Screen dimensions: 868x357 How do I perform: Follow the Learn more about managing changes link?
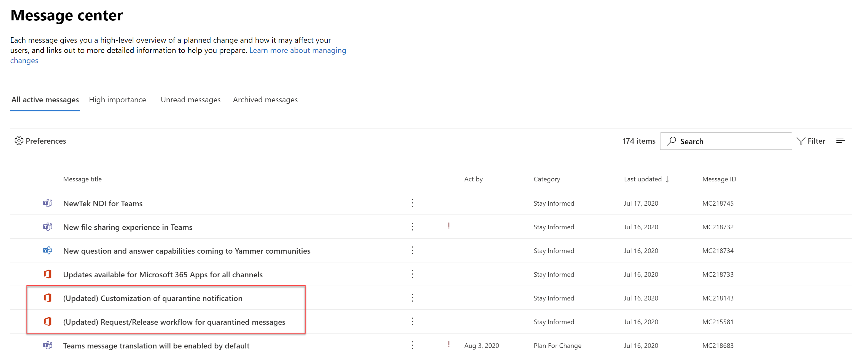(x=297, y=50)
